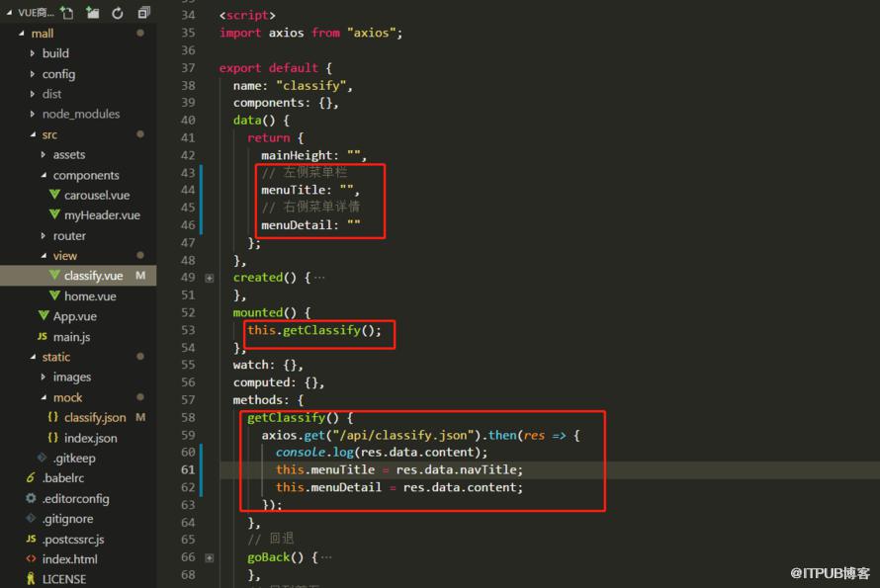Screen dimensions: 880x588
Task: Click the Vue icon beside carousel.vue
Action: coord(54,195)
